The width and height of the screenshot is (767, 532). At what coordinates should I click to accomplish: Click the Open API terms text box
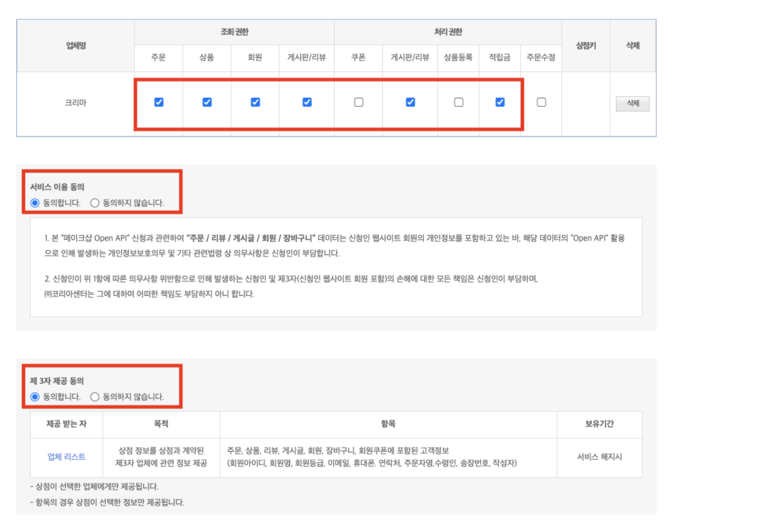(336, 267)
